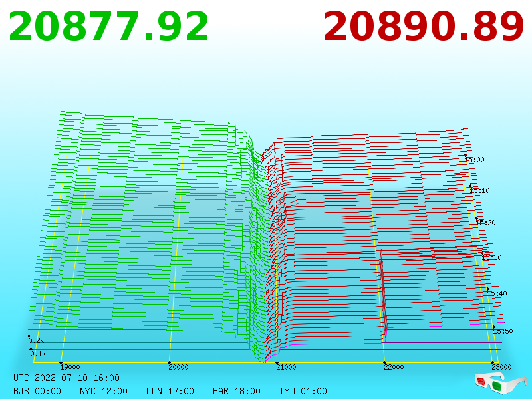Click the green bid price 20877.92
This screenshot has height=399, width=532.
click(x=108, y=27)
